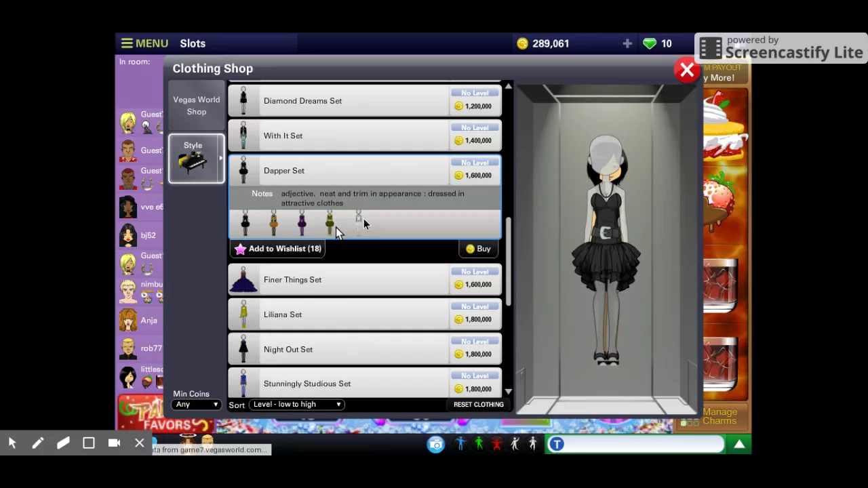The image size is (868, 488).
Task: Expand the Style tab arrow
Action: coord(220,159)
